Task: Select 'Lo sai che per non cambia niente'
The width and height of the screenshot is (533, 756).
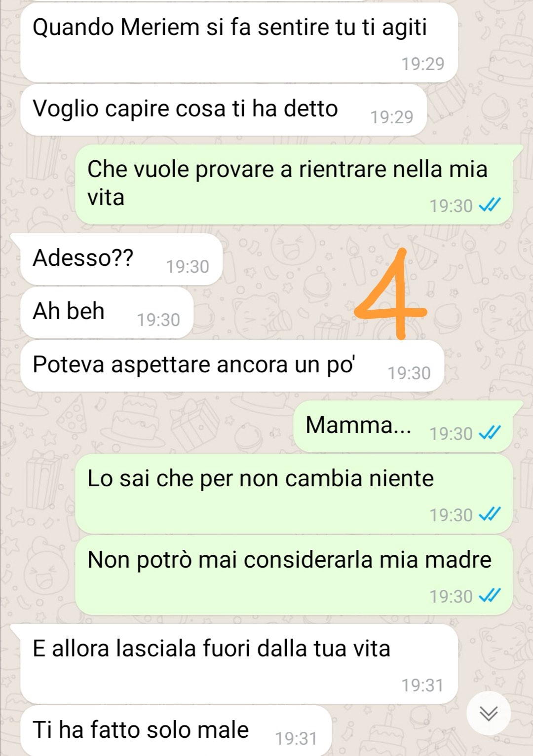Action: pyautogui.click(x=294, y=494)
